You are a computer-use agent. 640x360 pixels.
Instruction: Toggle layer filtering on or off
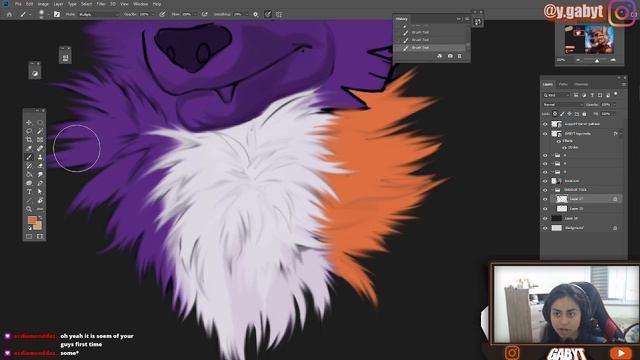coord(616,94)
